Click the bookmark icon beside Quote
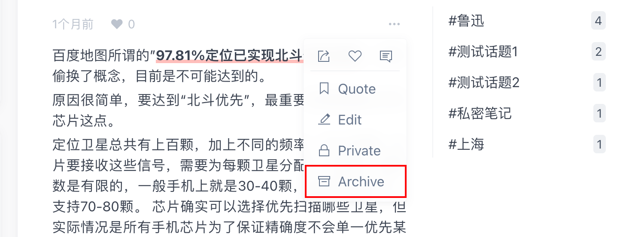The width and height of the screenshot is (644, 237). point(324,89)
